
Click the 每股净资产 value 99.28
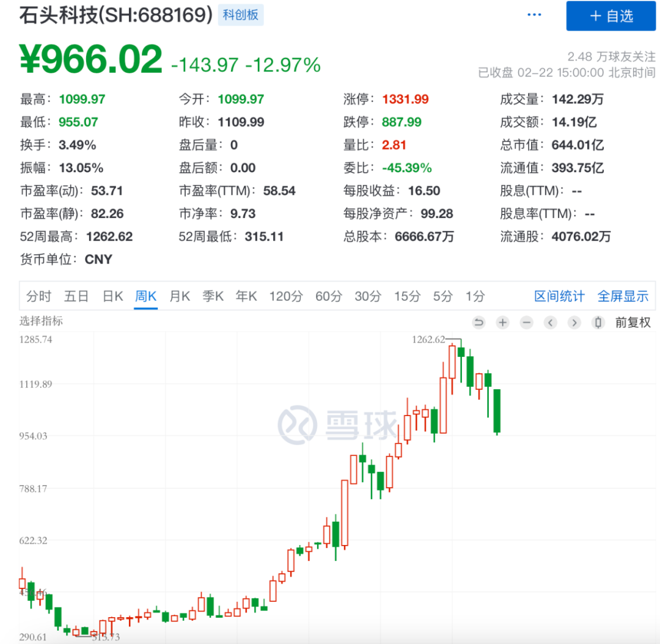437,214
